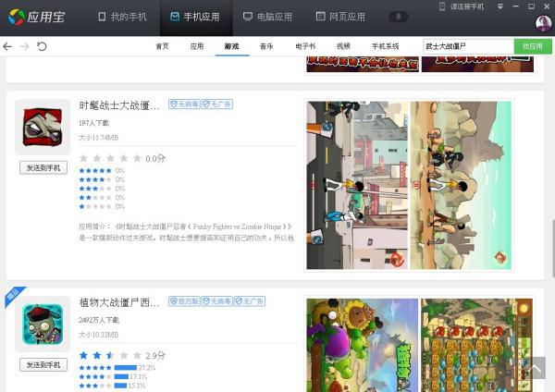
Task: Click the top right banner screenshot thumbnail
Action: click(x=477, y=65)
